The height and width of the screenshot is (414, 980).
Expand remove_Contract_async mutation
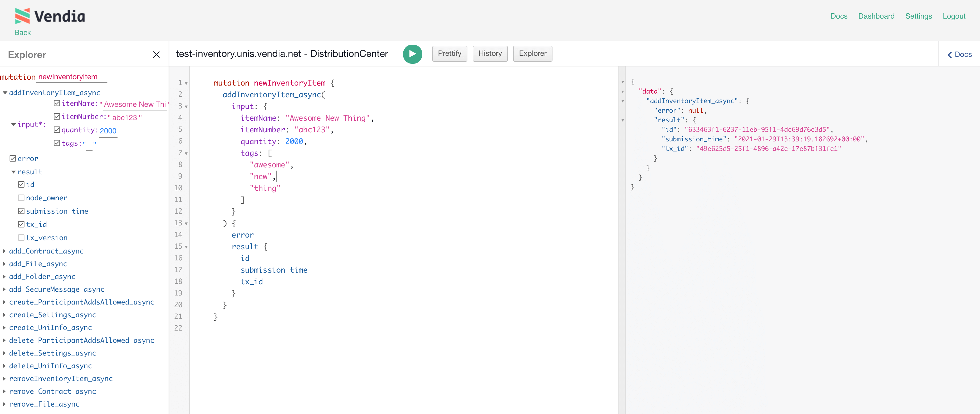[4, 391]
